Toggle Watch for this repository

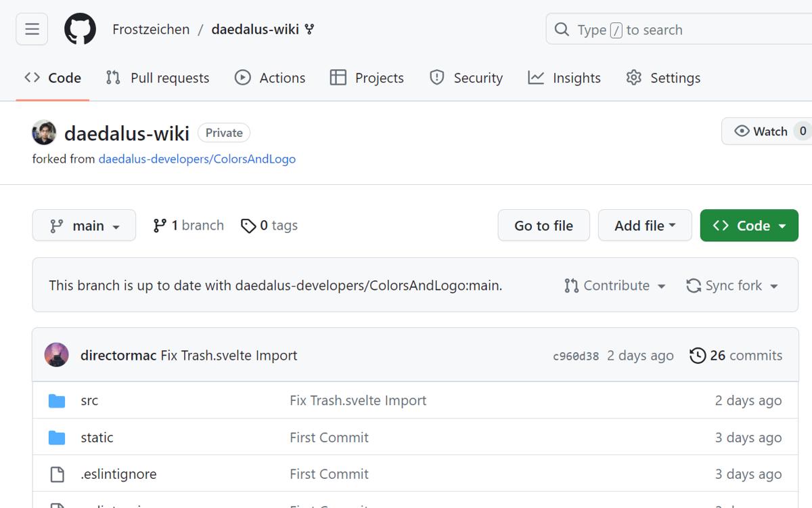click(x=761, y=131)
